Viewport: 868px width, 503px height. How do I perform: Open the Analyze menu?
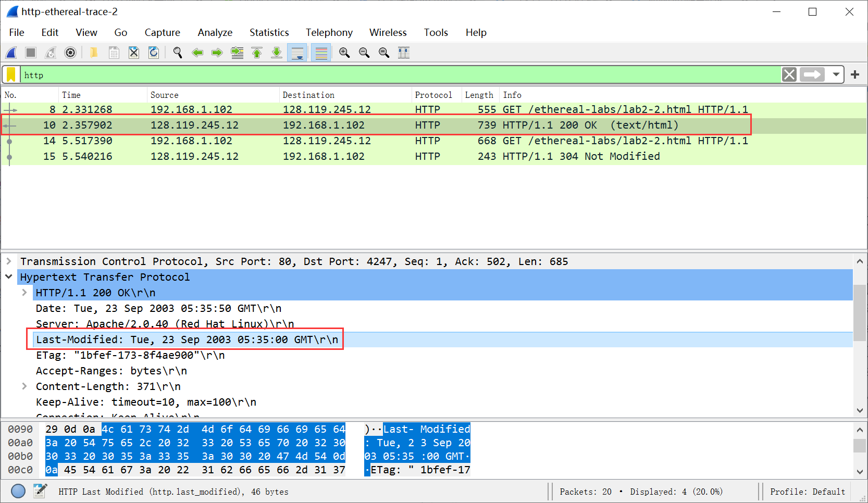tap(215, 32)
